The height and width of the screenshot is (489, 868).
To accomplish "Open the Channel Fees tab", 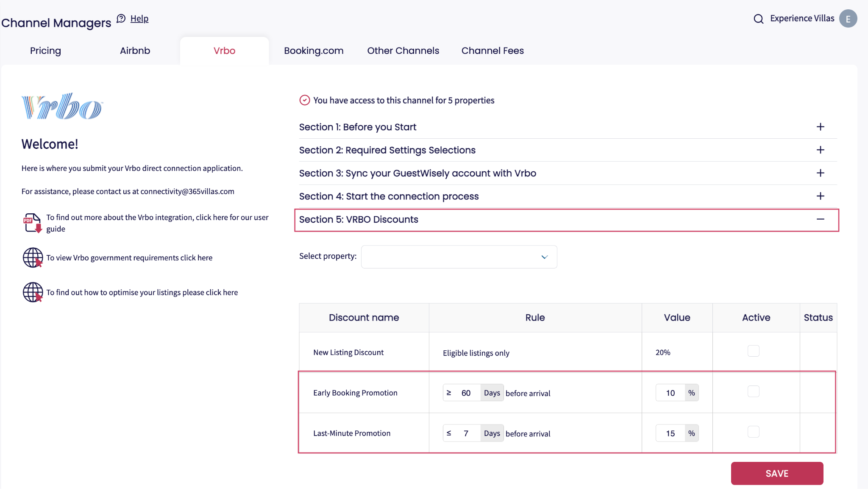I will tap(492, 51).
